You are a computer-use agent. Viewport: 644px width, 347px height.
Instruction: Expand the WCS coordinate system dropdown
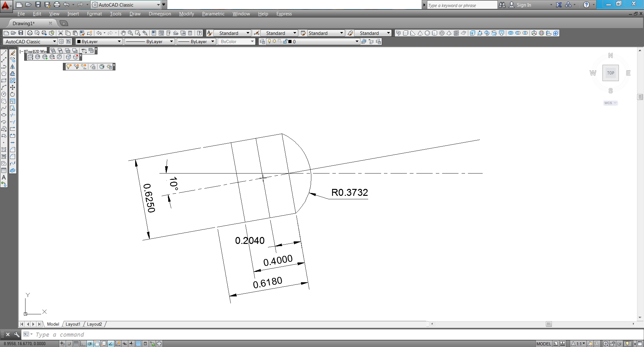coord(610,103)
